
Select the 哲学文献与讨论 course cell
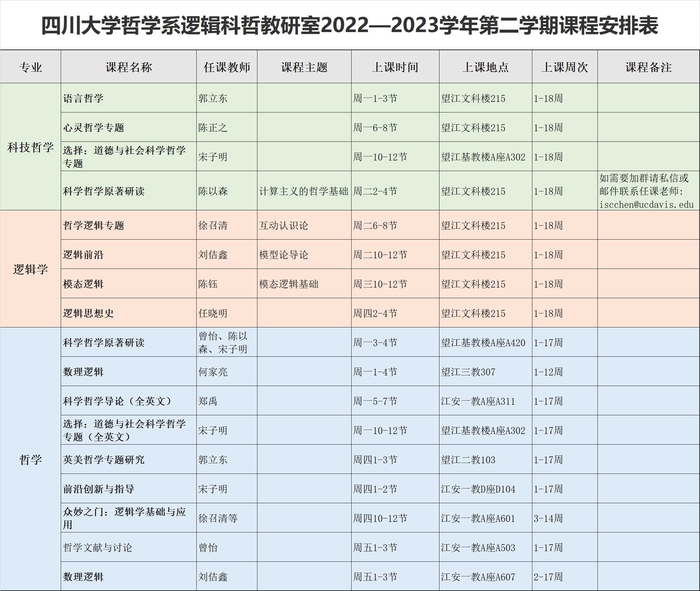click(x=98, y=547)
